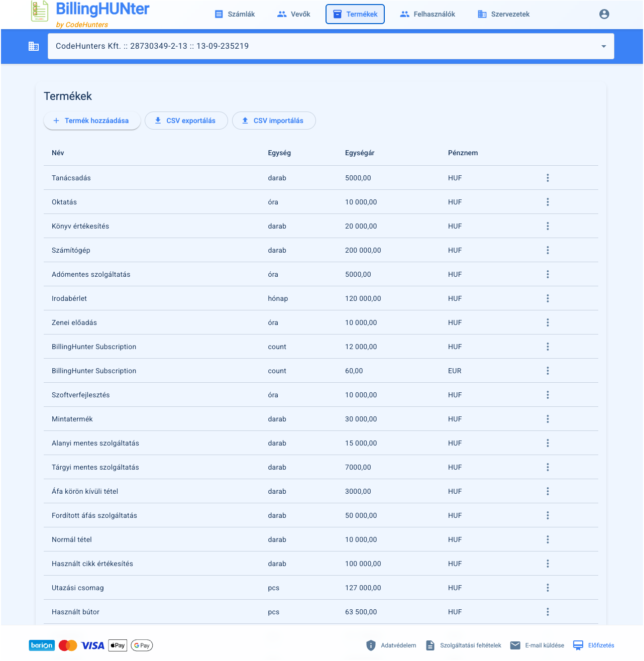This screenshot has height=661, width=644.
Task: Open the three-dot menu for the Irodabérlet row
Action: [548, 298]
